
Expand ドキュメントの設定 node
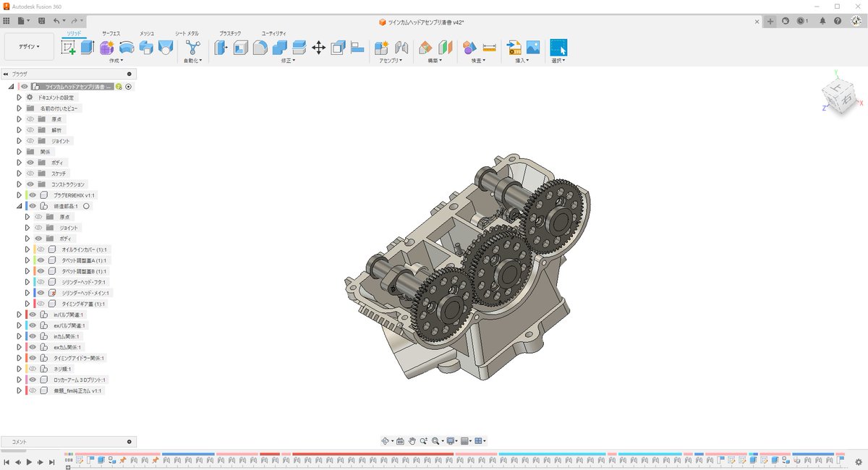[20, 98]
